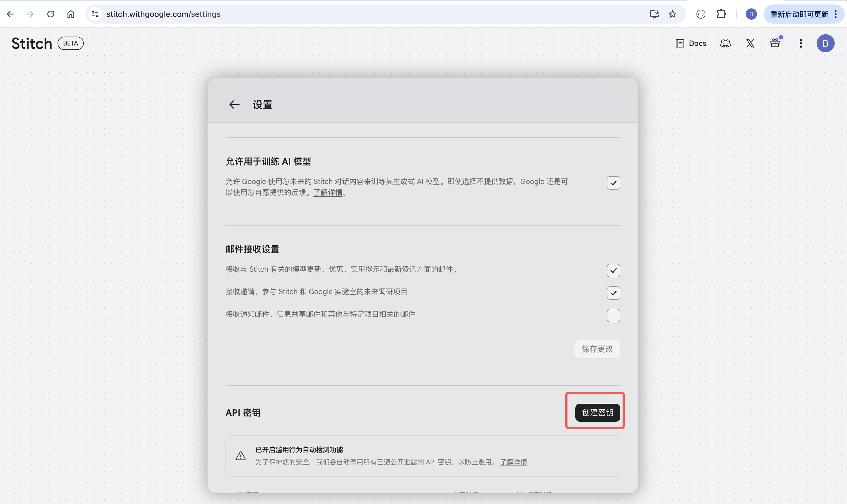Open the Discord community icon
The width and height of the screenshot is (847, 504).
coord(725,43)
